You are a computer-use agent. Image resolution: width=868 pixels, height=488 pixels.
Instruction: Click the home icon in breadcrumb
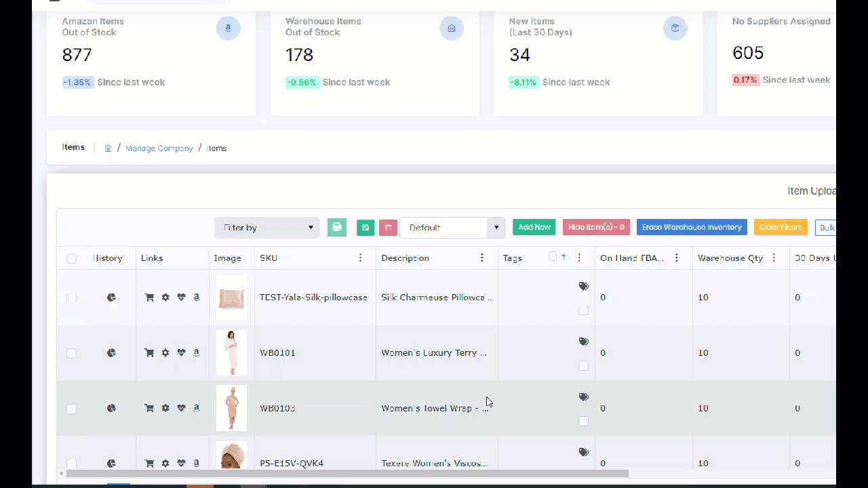pyautogui.click(x=108, y=148)
